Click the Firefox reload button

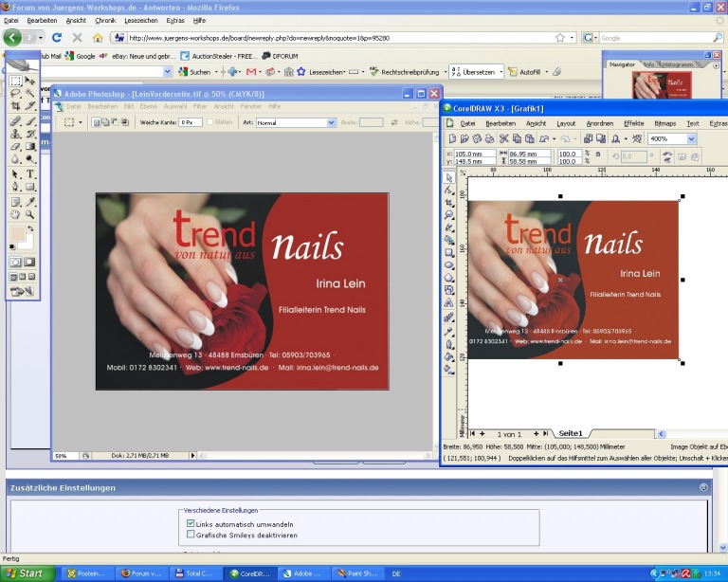click(57, 38)
